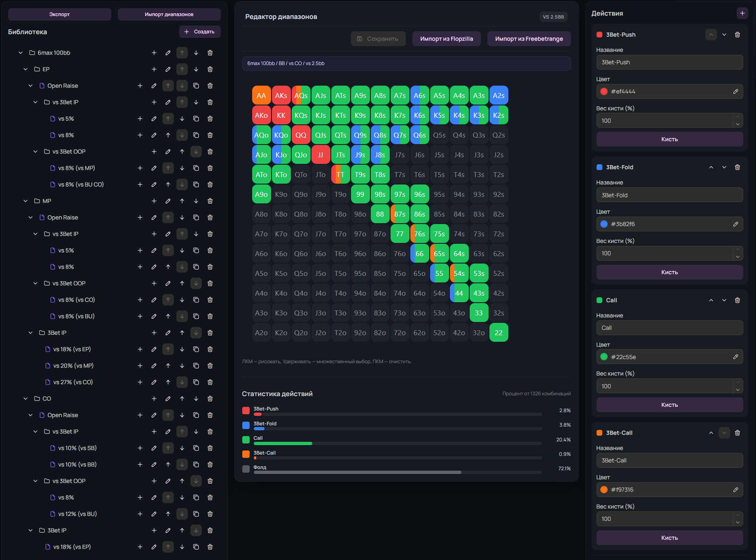The image size is (756, 560).
Task: Delete the CO folder
Action: click(x=210, y=399)
